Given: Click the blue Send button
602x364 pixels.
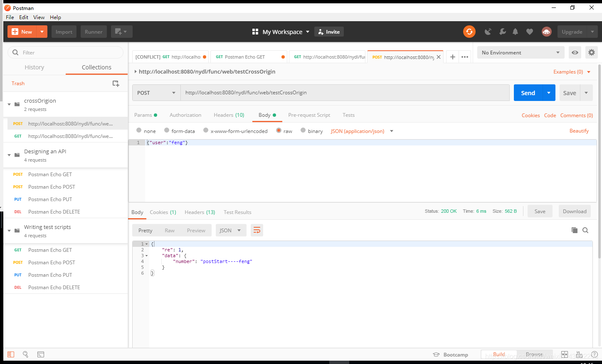Looking at the screenshot, I should [x=528, y=93].
